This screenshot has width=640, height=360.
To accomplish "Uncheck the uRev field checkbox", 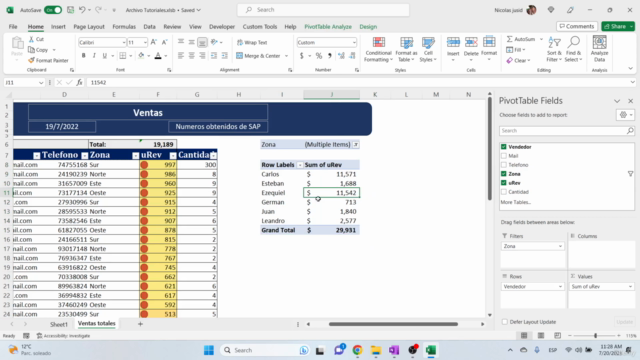I will 504,183.
